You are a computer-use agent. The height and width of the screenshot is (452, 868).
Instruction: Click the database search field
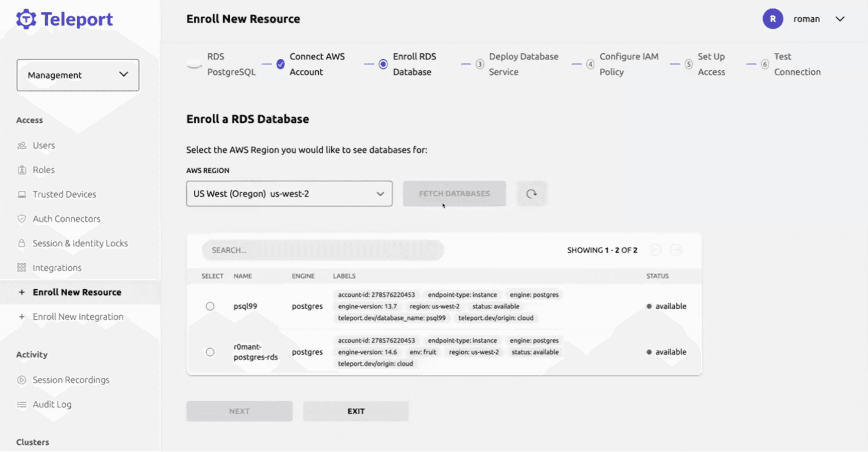(323, 250)
